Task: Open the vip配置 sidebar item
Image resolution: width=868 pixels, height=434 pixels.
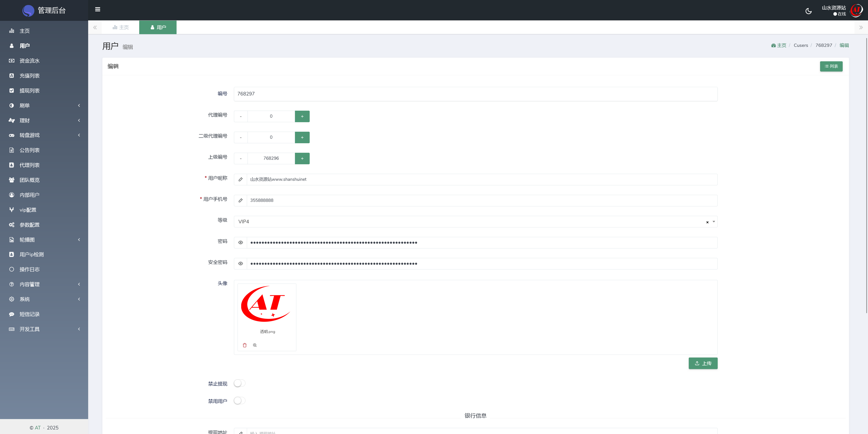Action: [28, 210]
